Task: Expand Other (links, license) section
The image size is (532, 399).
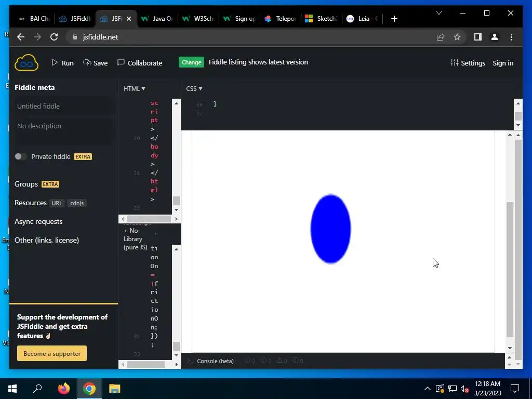Action: pyautogui.click(x=46, y=240)
